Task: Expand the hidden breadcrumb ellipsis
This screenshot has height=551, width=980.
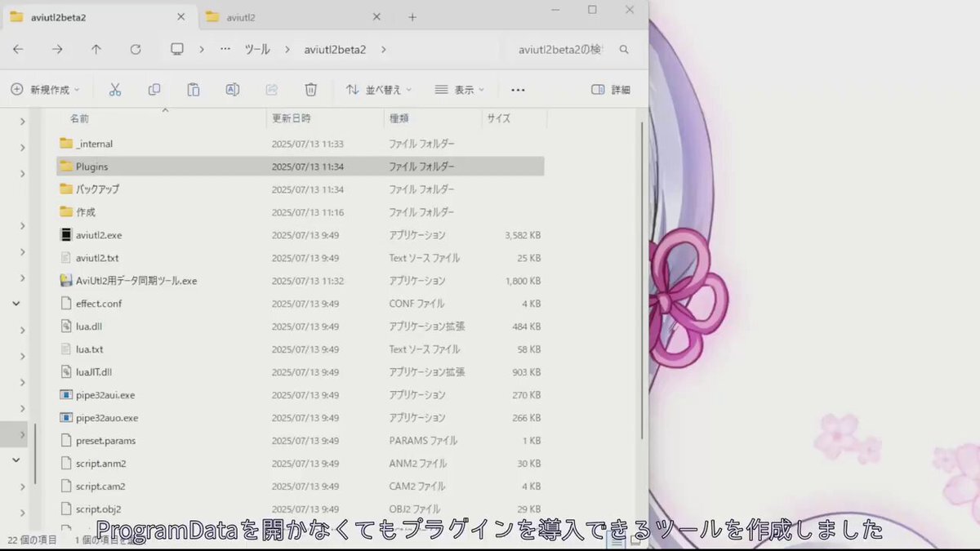Action: coord(225,50)
